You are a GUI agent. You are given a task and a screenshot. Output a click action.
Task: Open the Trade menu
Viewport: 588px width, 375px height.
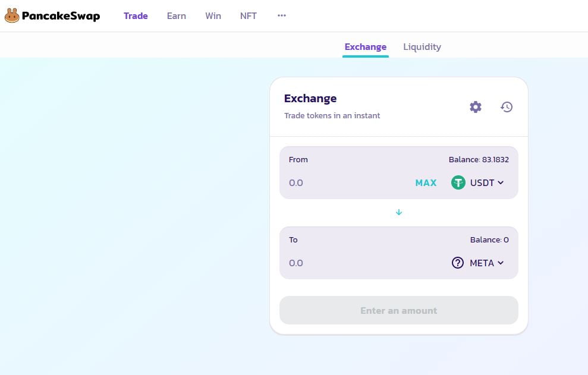tap(136, 16)
